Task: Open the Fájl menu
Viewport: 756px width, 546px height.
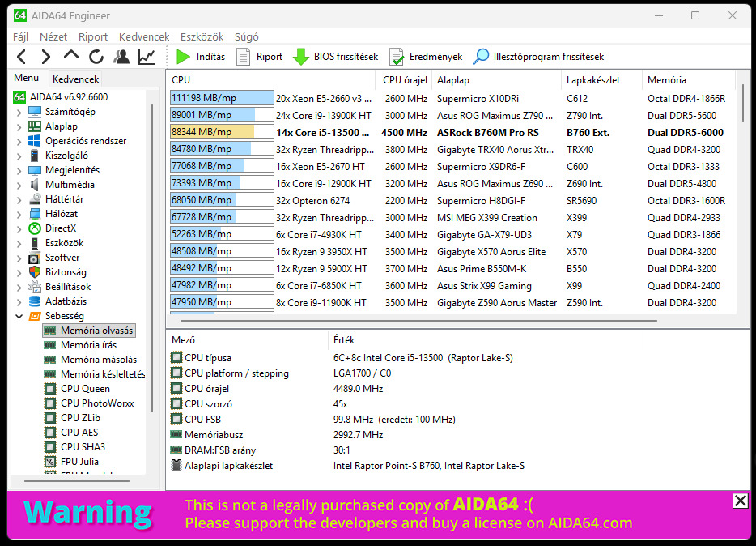Action: 20,37
